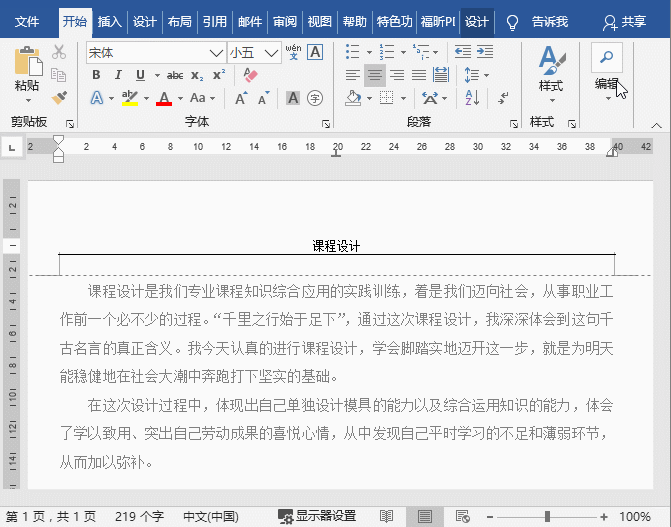Viewport: 671px width, 527px height.
Task: Switch to the 审阅 tab
Action: [285, 21]
